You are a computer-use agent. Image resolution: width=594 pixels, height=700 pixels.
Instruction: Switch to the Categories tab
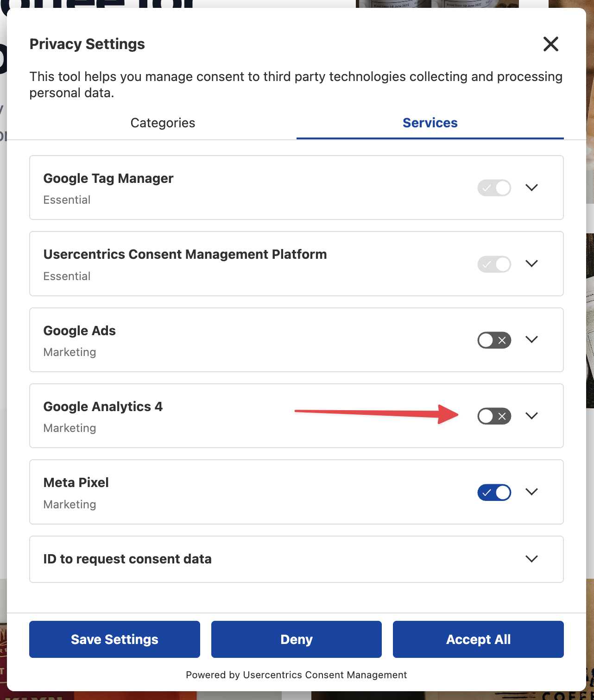[x=163, y=123]
